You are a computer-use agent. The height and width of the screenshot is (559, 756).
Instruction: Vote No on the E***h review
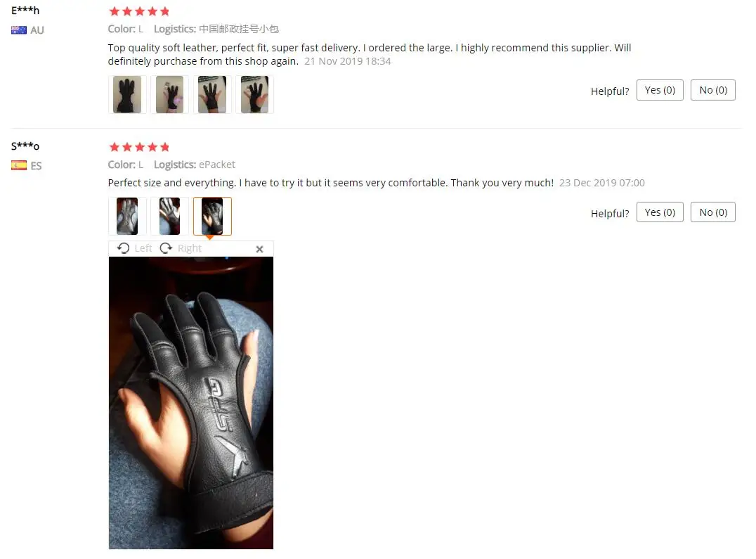click(712, 90)
